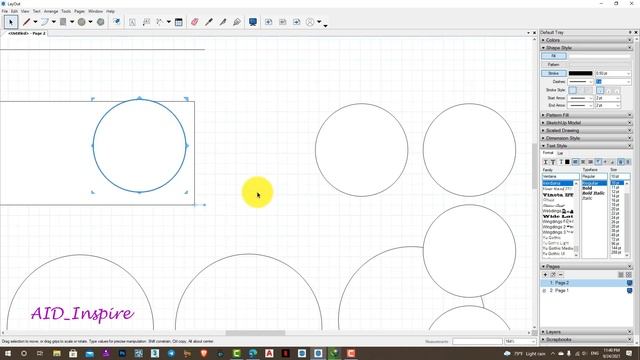Click the Add Page toolbar icon

pos(269,22)
